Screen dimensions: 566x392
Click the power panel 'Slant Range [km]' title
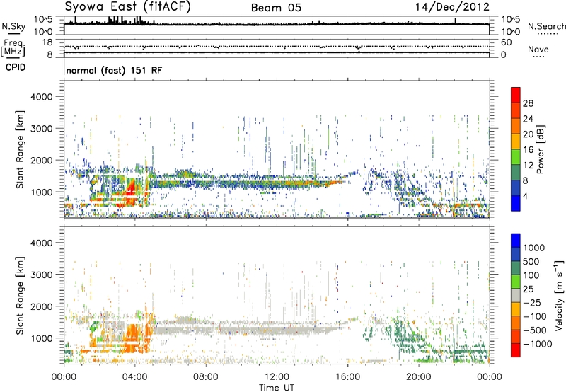(x=20, y=149)
